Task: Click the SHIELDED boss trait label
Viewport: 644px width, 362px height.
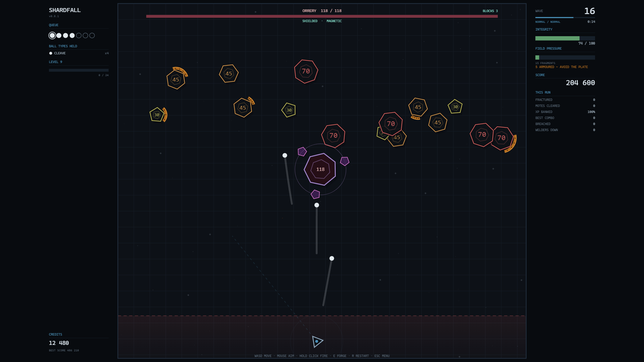Action: 310,21
